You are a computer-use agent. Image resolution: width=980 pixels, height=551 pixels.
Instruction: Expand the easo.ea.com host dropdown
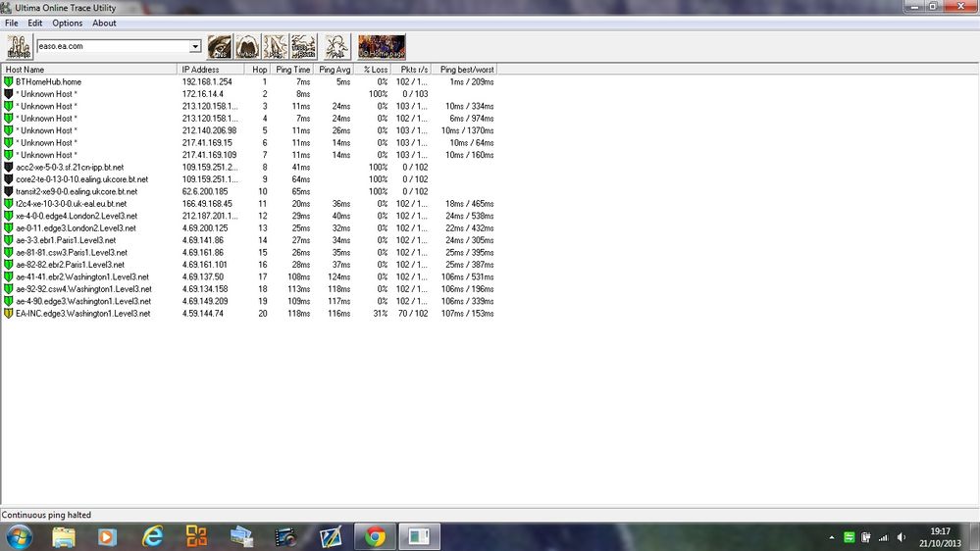point(195,46)
